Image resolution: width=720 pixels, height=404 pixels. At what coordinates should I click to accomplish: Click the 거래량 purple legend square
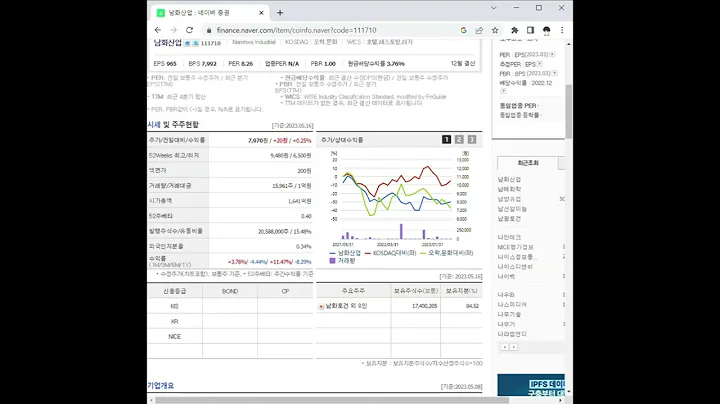click(x=332, y=261)
